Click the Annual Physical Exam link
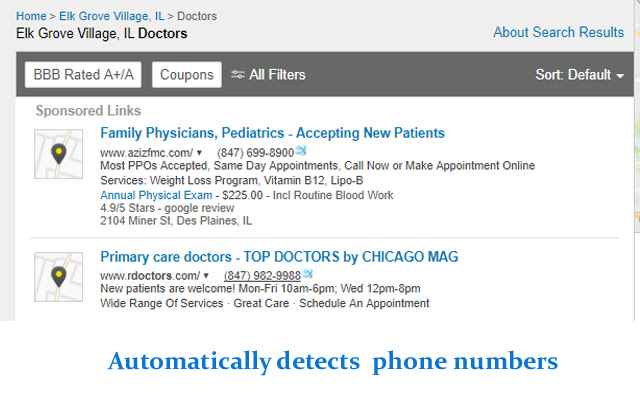The image size is (640, 400). [156, 195]
